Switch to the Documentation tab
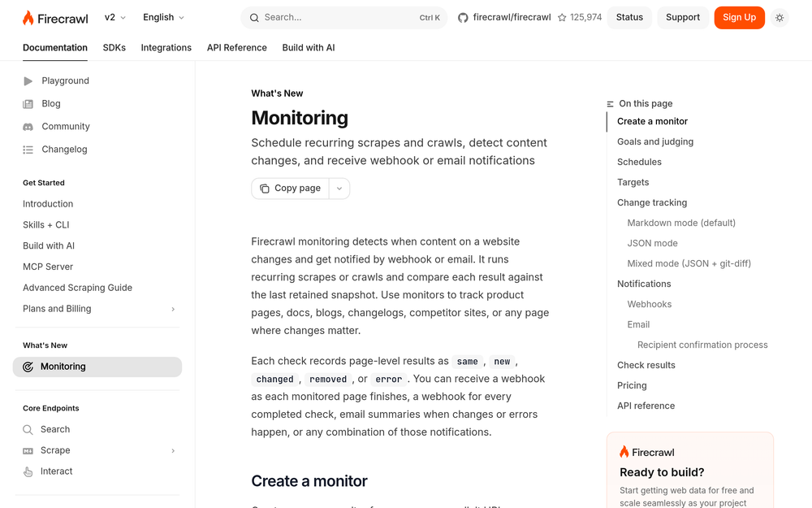This screenshot has width=812, height=508. [x=55, y=48]
